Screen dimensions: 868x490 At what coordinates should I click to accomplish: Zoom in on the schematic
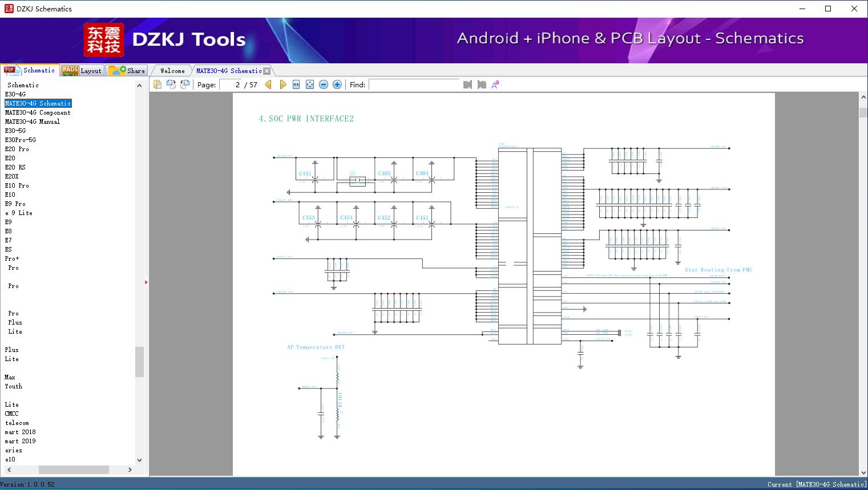tap(337, 84)
